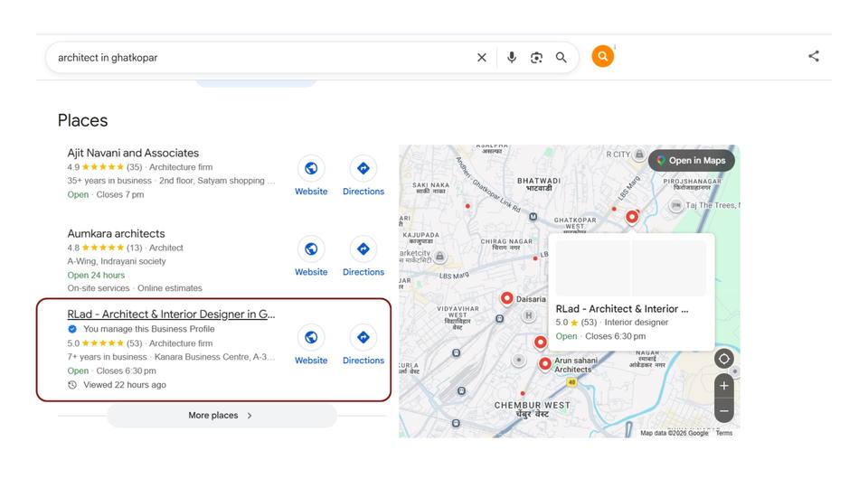Click the my-location target icon on the map
The height and width of the screenshot is (488, 868).
click(x=723, y=359)
